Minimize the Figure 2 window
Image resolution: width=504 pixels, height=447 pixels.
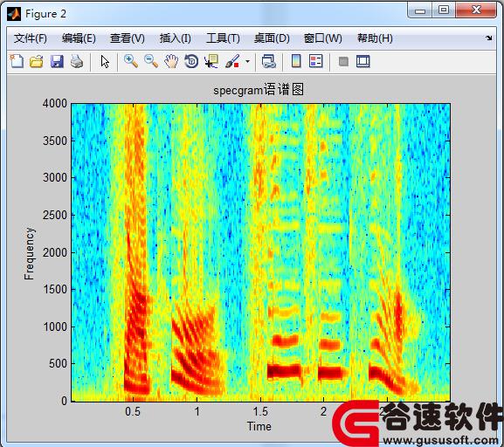coord(420,10)
